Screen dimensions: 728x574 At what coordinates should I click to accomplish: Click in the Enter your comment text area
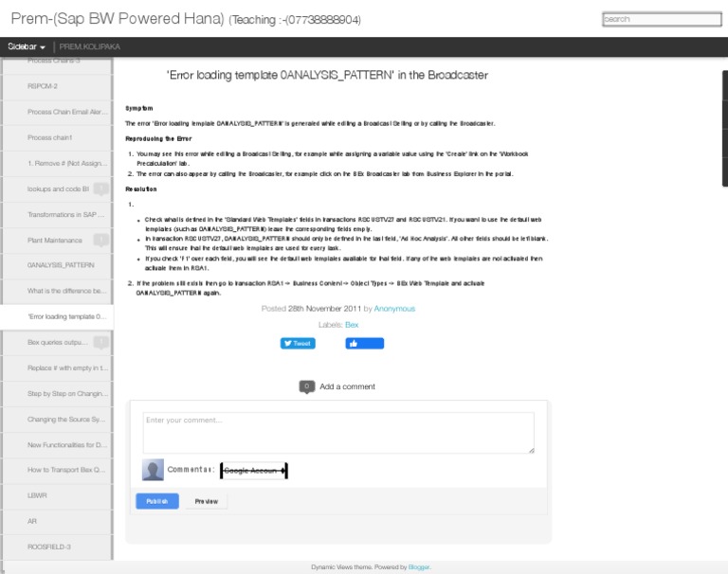coord(338,433)
